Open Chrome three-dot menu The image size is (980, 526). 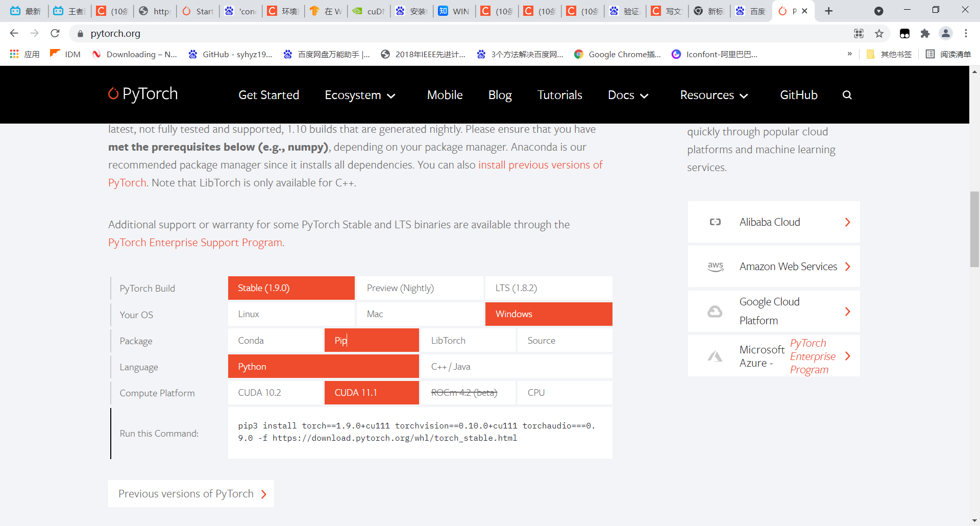click(966, 33)
